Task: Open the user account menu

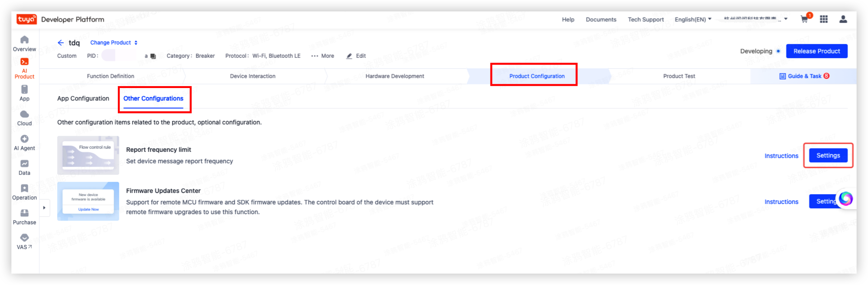Action: coord(843,19)
